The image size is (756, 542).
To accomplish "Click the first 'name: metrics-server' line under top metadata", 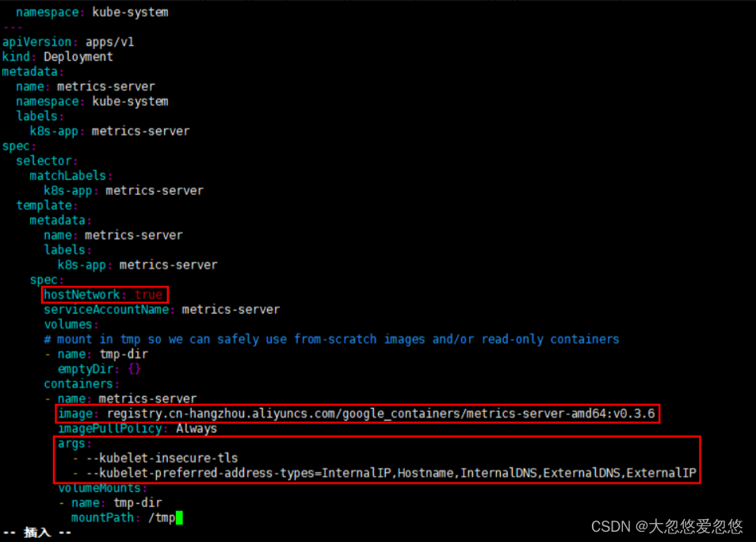I will click(86, 87).
